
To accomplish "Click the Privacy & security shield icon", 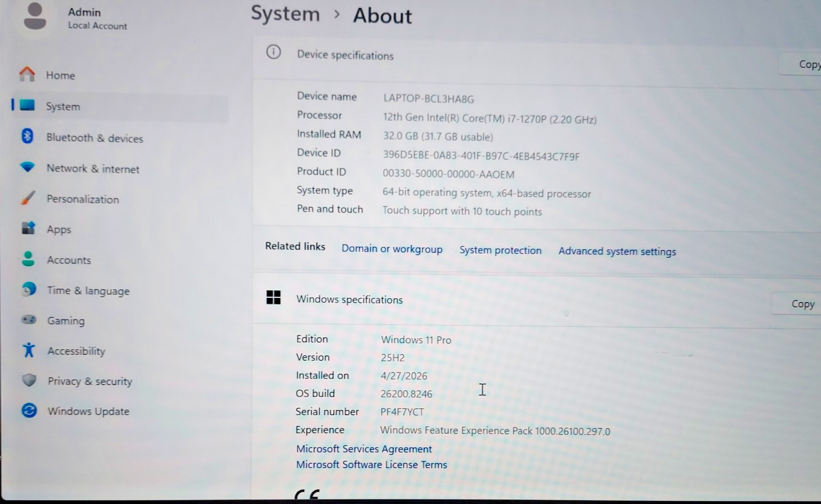I will pyautogui.click(x=29, y=380).
